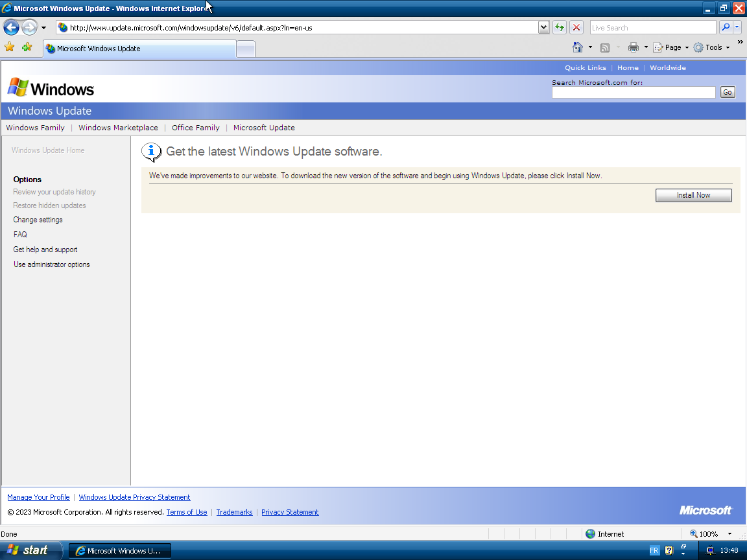Image resolution: width=747 pixels, height=560 pixels.
Task: Open Windows Marketplace navigation item
Action: tap(118, 128)
